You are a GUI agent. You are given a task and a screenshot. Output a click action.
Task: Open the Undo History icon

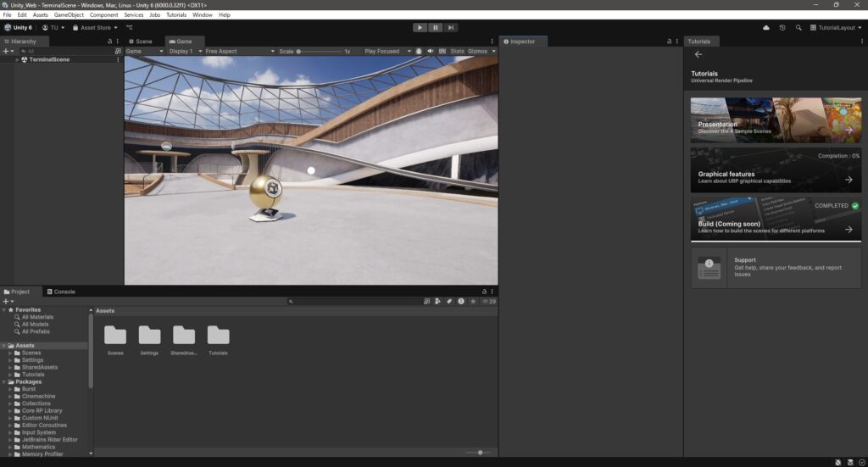(x=782, y=27)
